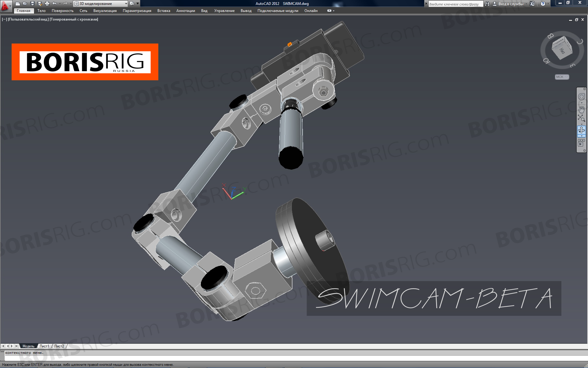
Task: Jump to last layout tab arrow
Action: [17, 346]
